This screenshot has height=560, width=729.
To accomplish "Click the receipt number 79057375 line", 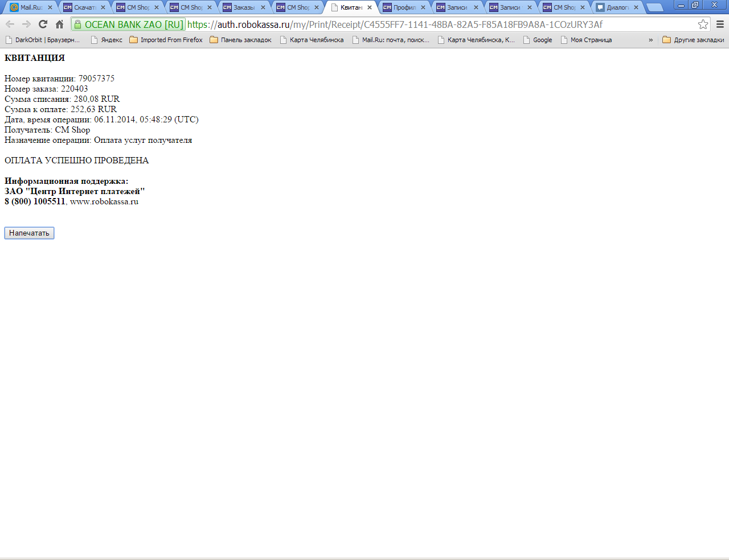I will coord(59,79).
